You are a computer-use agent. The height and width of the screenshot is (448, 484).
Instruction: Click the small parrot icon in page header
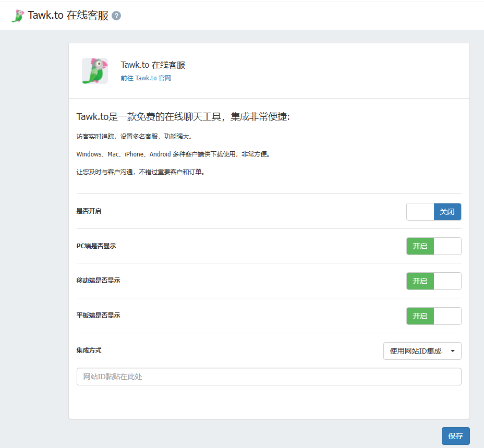(x=18, y=16)
